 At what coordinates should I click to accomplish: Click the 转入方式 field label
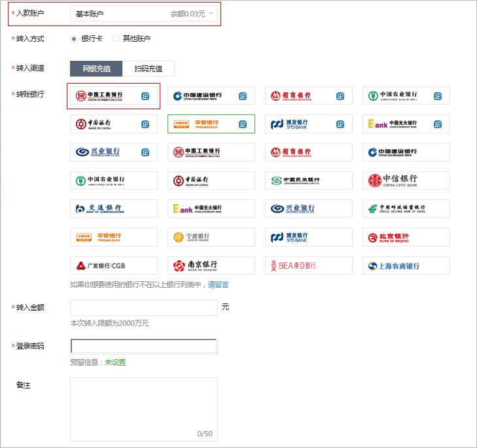point(30,39)
